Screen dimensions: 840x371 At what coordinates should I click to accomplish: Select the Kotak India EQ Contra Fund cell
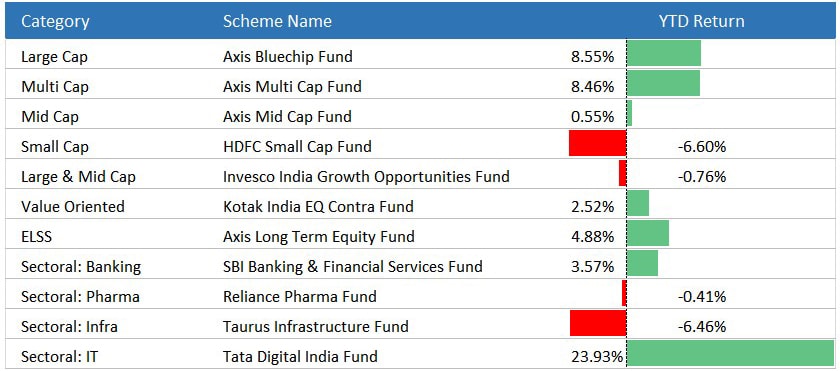pyautogui.click(x=318, y=207)
